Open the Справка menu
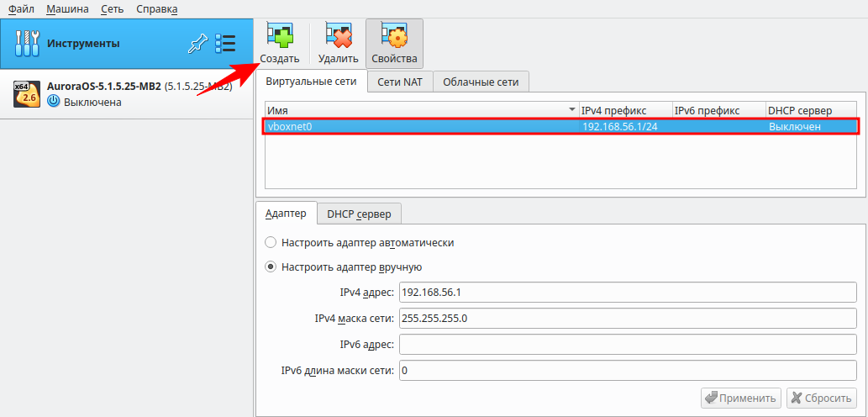 [x=156, y=9]
